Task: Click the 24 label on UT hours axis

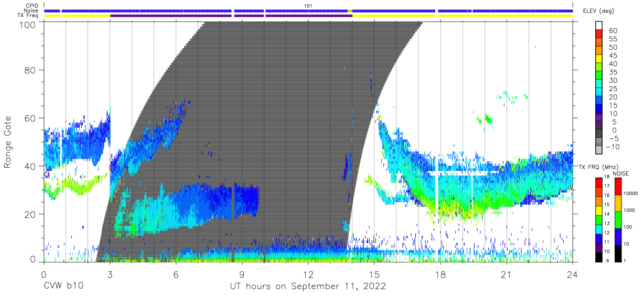Action: [573, 274]
